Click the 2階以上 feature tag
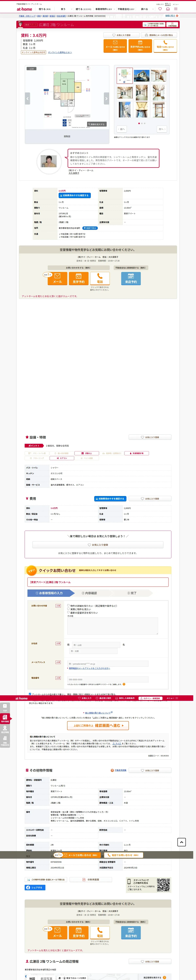 pyautogui.click(x=87, y=453)
